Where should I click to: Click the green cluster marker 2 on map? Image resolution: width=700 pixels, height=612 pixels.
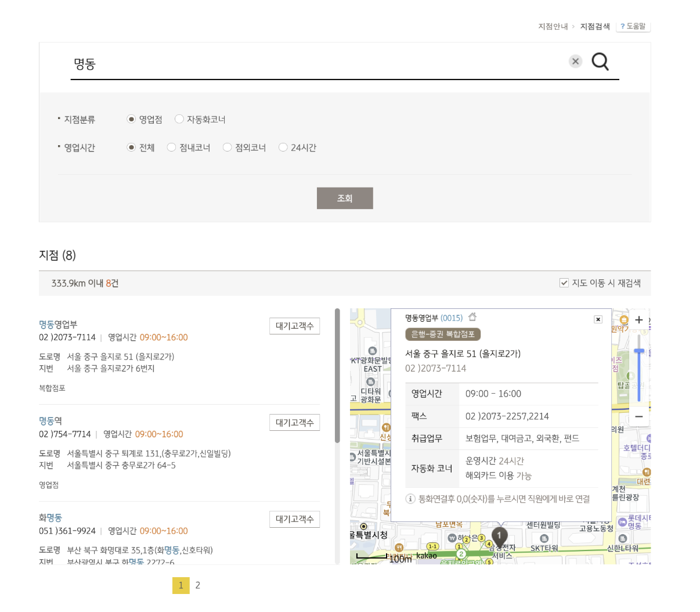pos(460,555)
